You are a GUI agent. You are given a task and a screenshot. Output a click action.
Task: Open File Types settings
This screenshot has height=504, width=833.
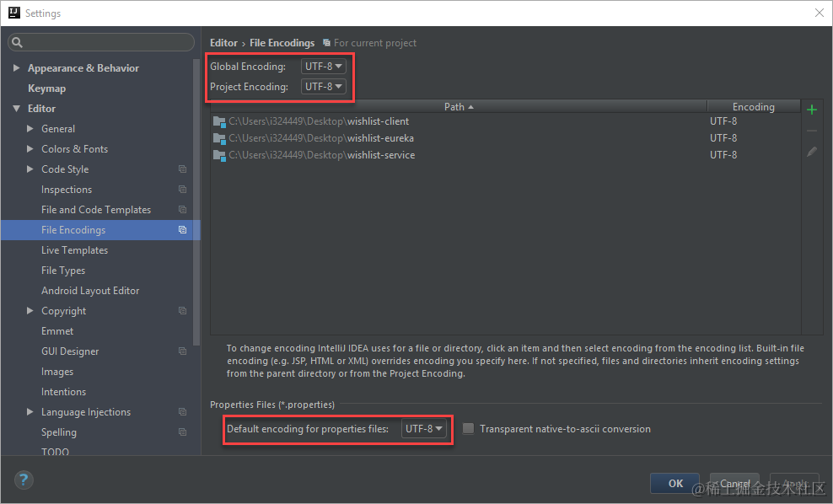[63, 271]
